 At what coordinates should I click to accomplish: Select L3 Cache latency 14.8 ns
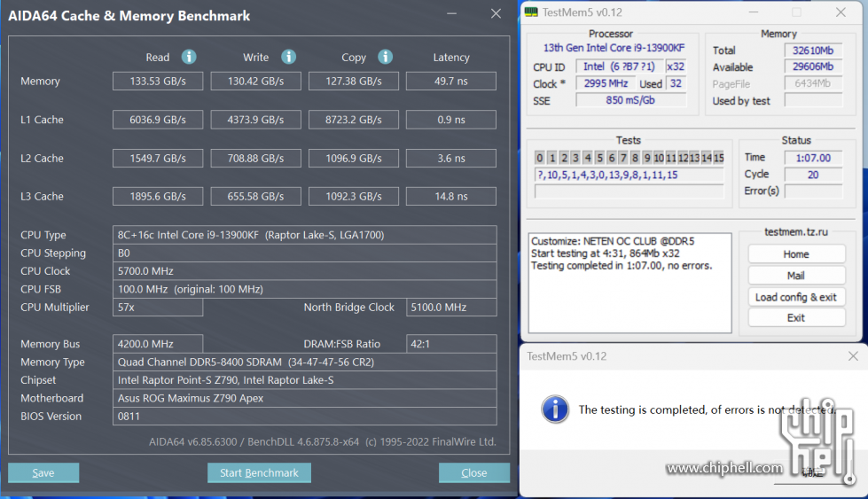451,197
